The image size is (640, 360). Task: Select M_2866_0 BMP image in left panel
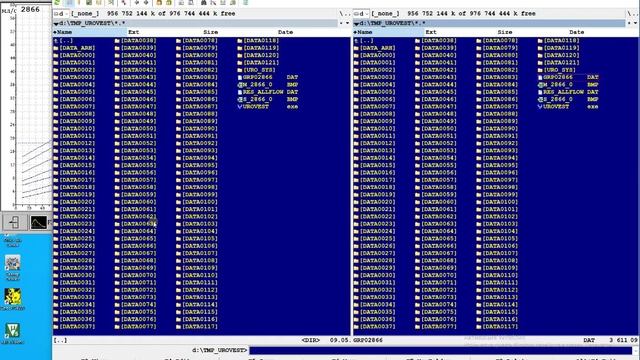[x=268, y=84]
